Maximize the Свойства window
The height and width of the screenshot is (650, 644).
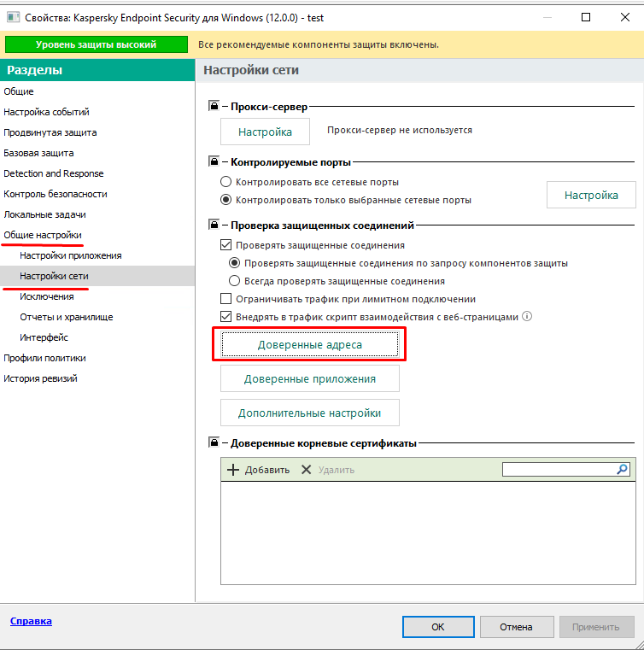coord(586,17)
